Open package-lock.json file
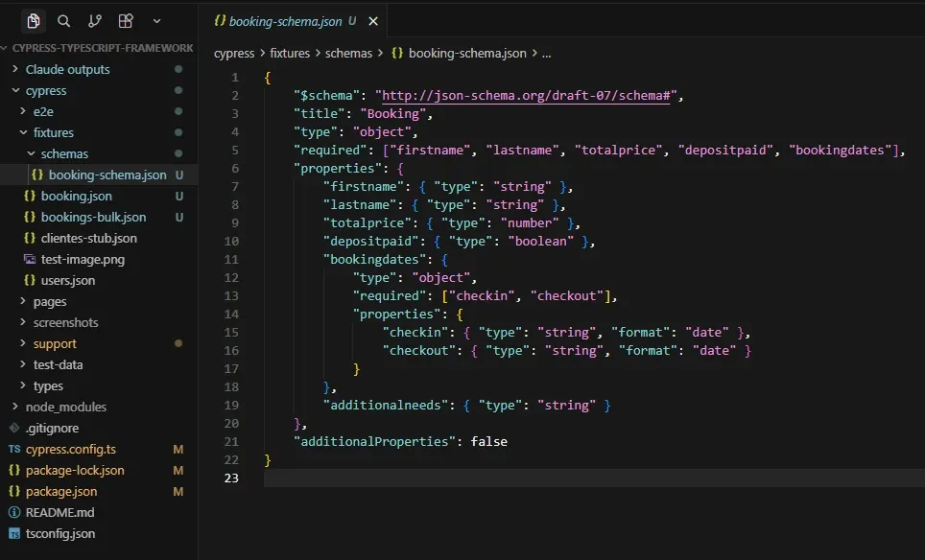The image size is (925, 560). [99, 471]
